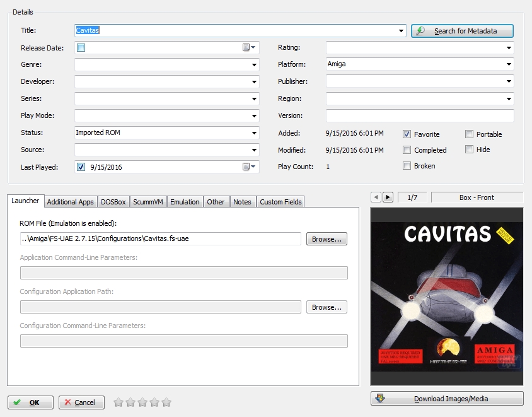Show next box image
This screenshot has width=532, height=417.
coord(388,197)
